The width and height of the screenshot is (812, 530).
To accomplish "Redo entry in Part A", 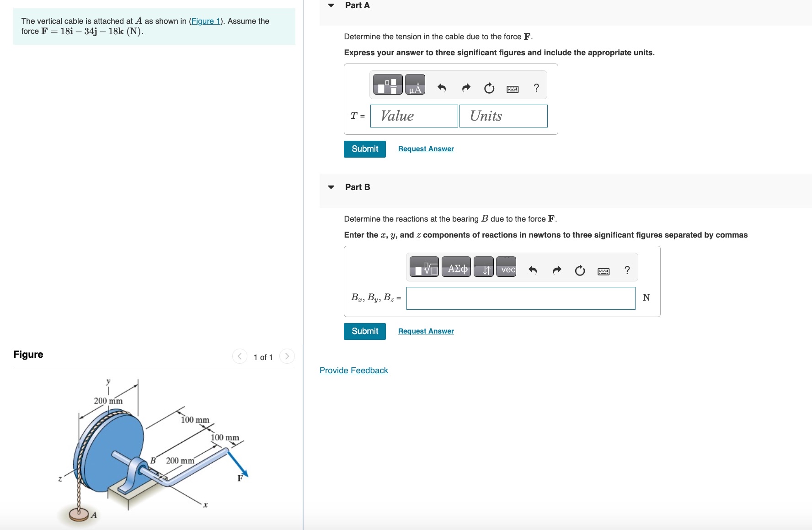I will 466,88.
